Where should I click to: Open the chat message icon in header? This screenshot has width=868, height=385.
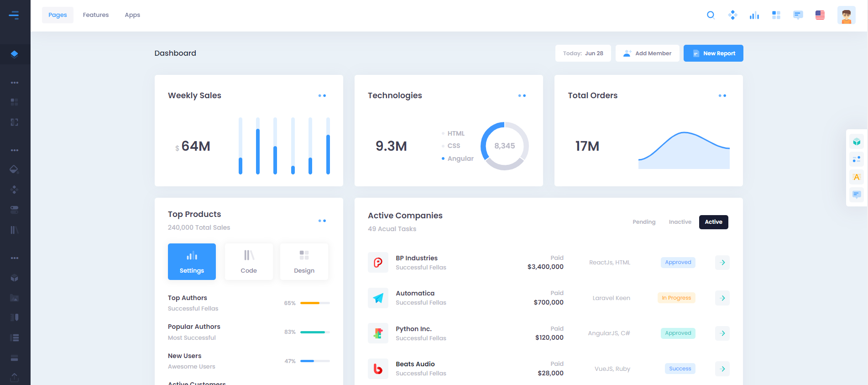coord(798,15)
